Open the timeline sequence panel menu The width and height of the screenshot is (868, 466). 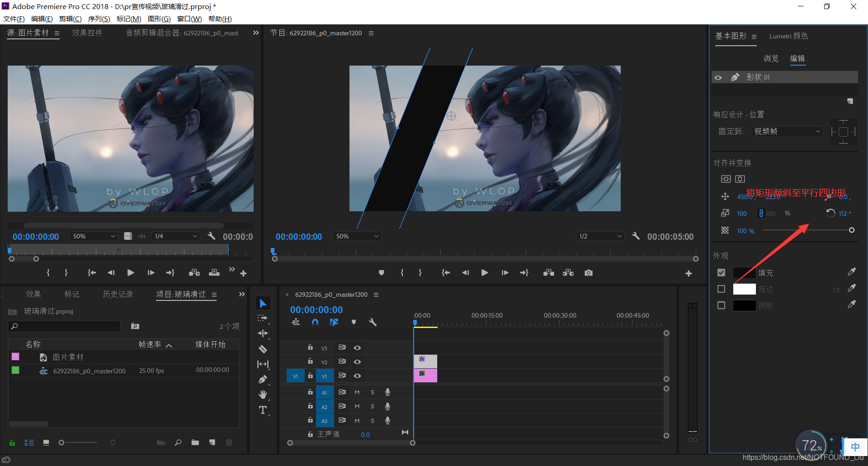click(376, 295)
